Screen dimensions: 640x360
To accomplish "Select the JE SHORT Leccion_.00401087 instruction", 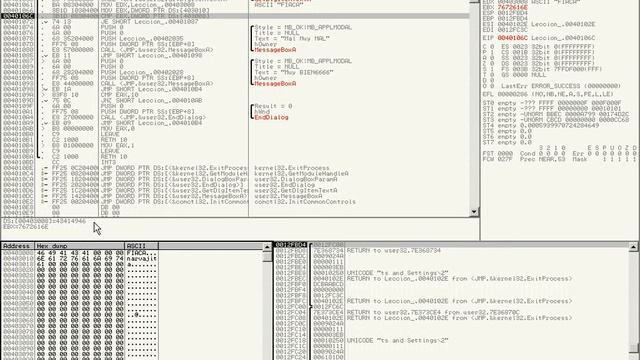I will 149,22.
